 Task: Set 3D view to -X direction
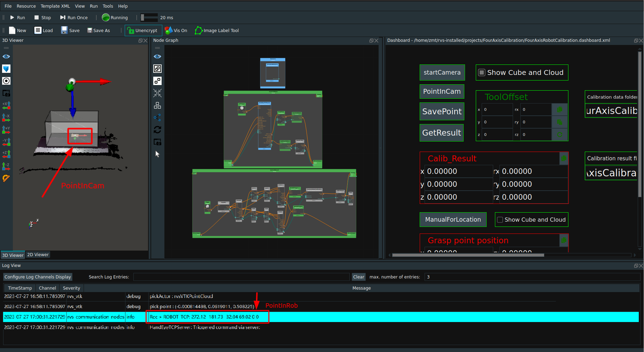[6, 117]
